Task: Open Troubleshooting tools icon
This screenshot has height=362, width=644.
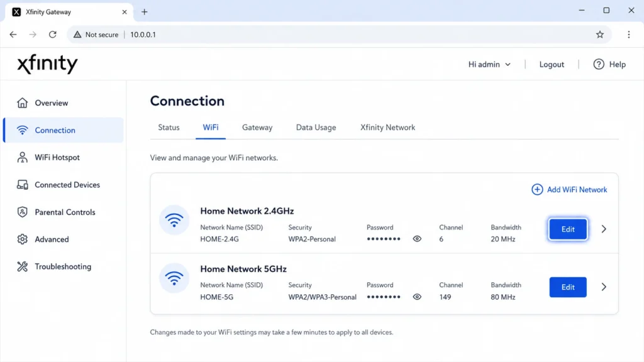Action: (22, 266)
